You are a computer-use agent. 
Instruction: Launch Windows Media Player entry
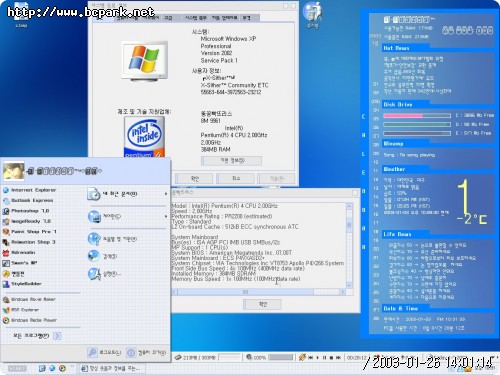(30, 320)
